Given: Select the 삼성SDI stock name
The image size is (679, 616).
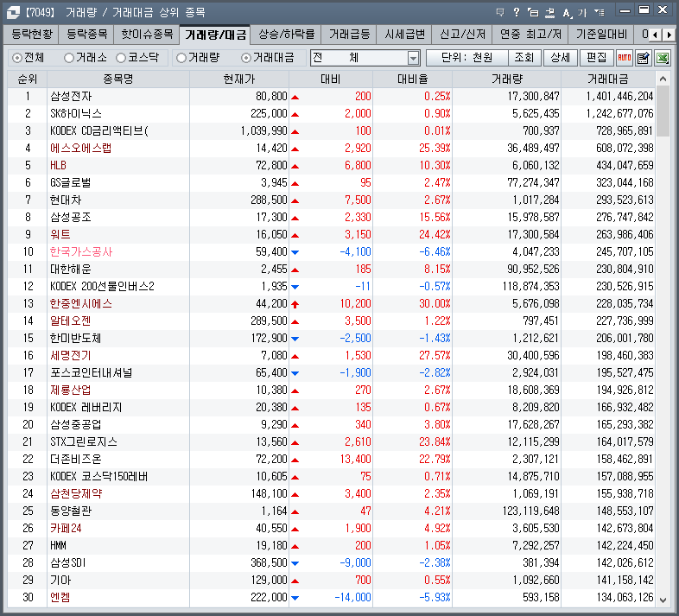Looking at the screenshot, I should point(68,563).
